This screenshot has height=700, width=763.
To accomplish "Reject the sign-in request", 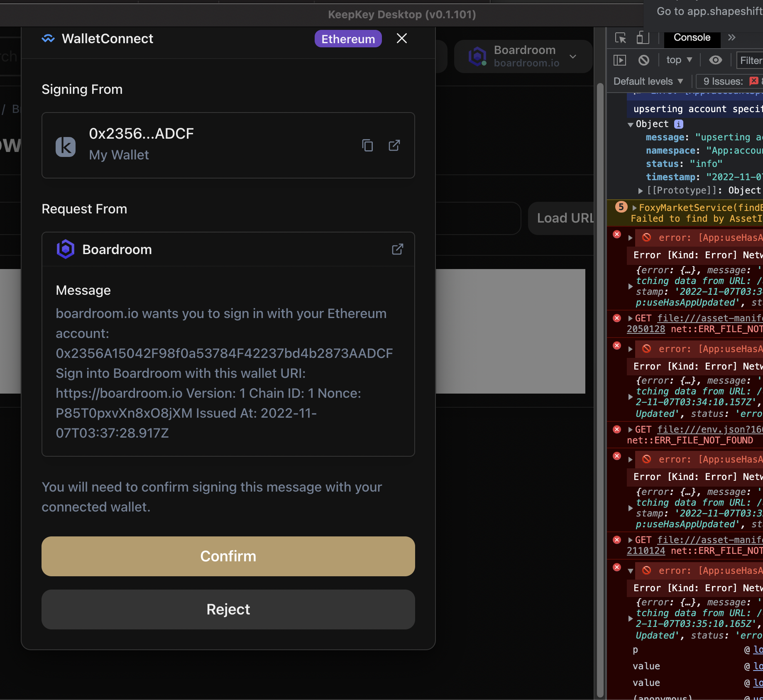I will 228,609.
